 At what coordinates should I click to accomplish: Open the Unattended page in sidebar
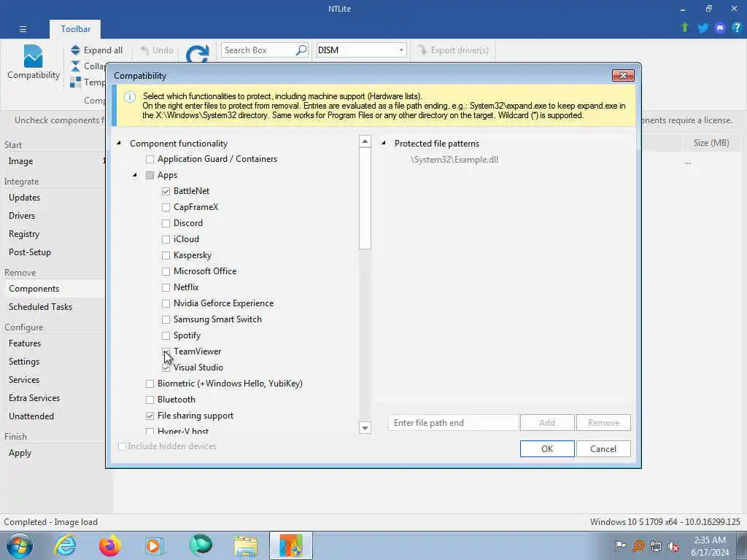pyautogui.click(x=31, y=416)
